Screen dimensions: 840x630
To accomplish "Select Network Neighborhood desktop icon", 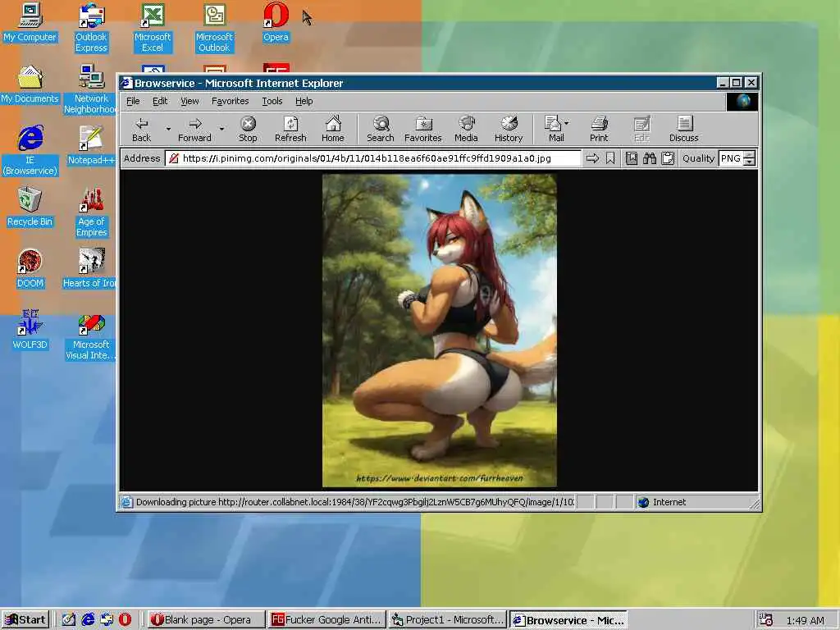I will tap(91, 89).
